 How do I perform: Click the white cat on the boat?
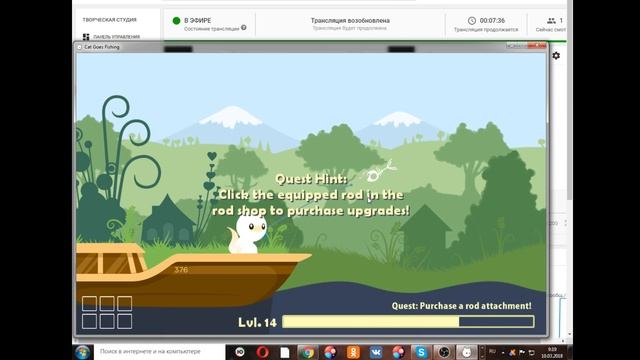(x=247, y=234)
